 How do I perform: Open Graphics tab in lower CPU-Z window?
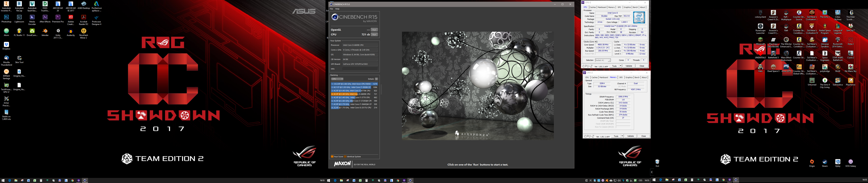629,77
